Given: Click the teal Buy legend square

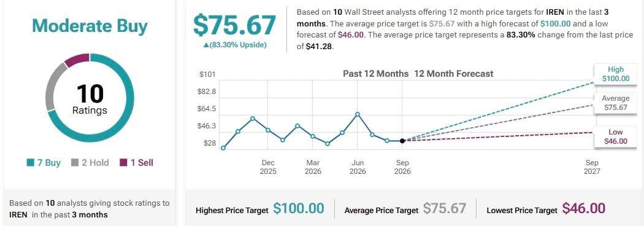Looking at the screenshot, I should click(30, 163).
